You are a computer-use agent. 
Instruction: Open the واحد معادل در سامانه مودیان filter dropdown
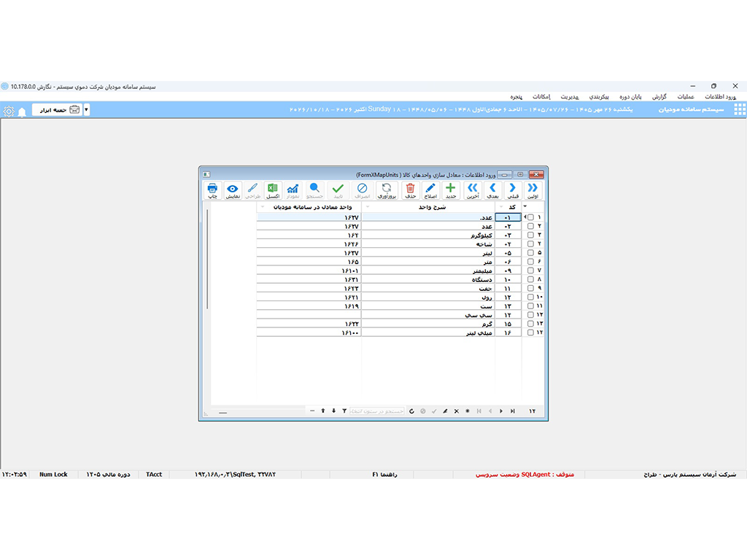(x=263, y=207)
